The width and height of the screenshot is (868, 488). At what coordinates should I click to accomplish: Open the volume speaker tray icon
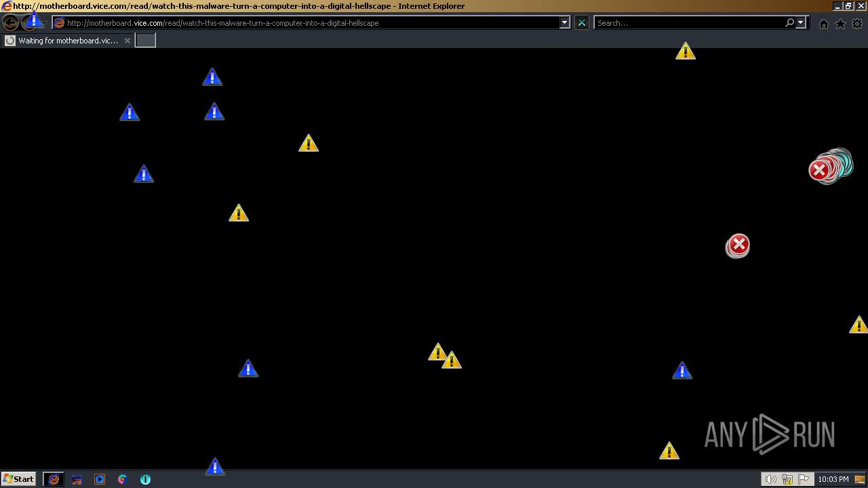point(770,479)
